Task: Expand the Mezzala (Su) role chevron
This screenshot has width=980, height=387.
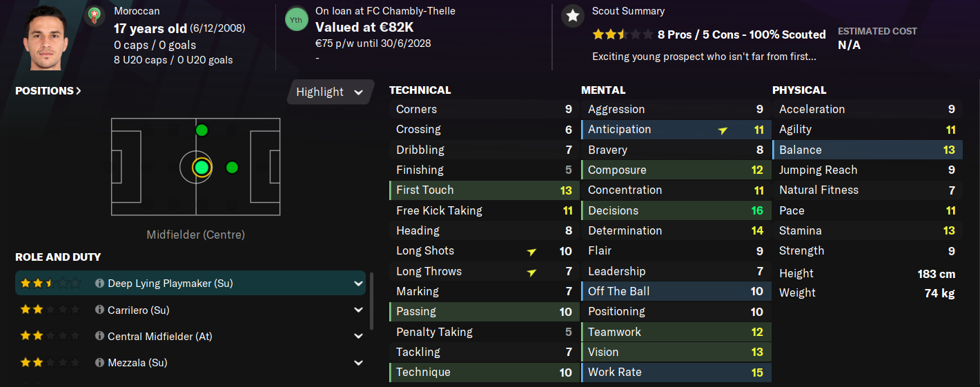Action: tap(358, 363)
